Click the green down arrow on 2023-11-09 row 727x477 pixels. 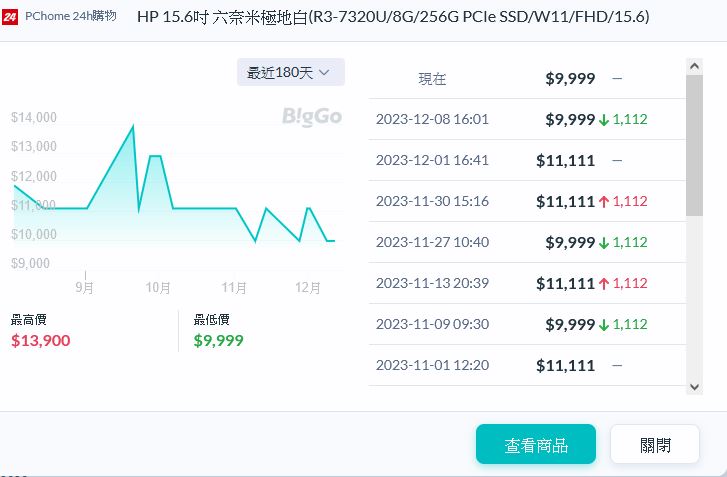coord(604,325)
